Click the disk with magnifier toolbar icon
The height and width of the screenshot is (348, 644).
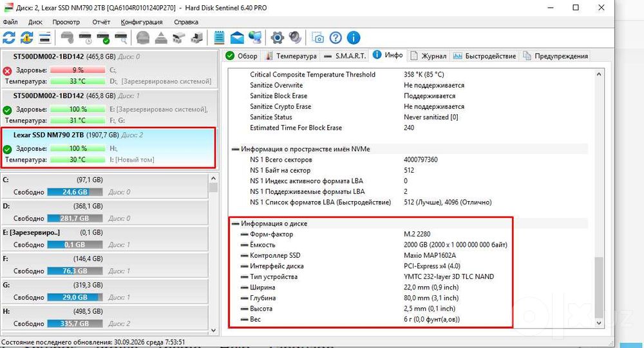click(121, 38)
